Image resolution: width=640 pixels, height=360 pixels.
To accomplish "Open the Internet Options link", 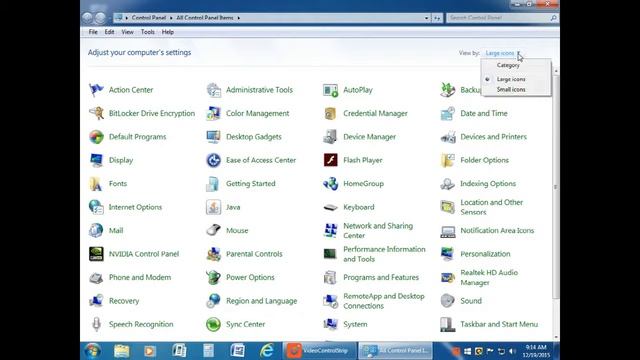I will pyautogui.click(x=135, y=207).
